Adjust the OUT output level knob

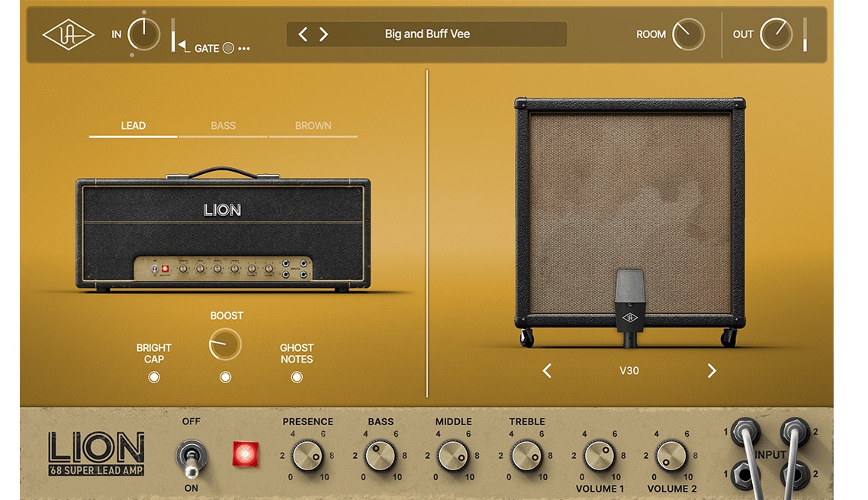tap(776, 34)
